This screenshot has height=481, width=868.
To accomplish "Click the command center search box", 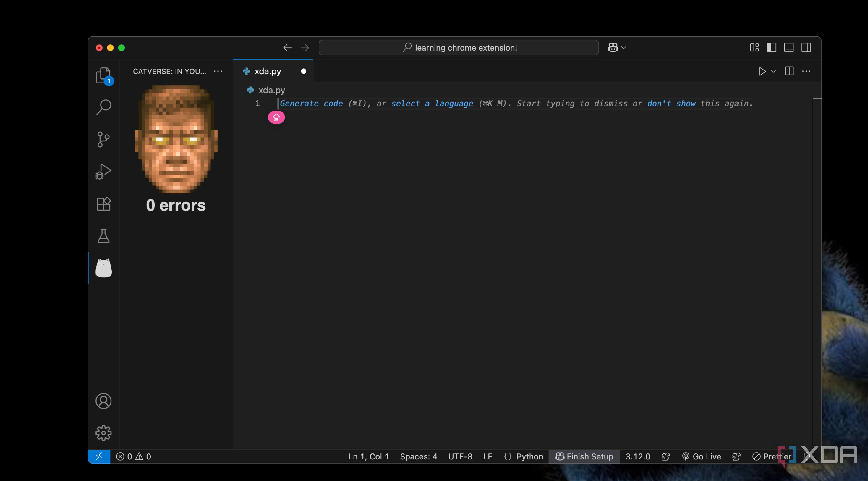I will pos(459,48).
